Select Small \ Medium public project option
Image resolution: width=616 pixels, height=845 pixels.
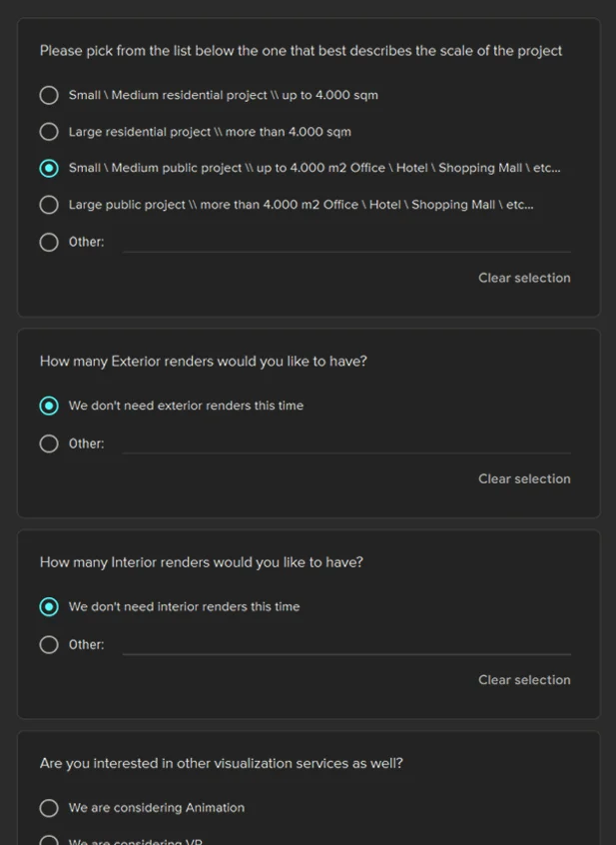click(49, 168)
